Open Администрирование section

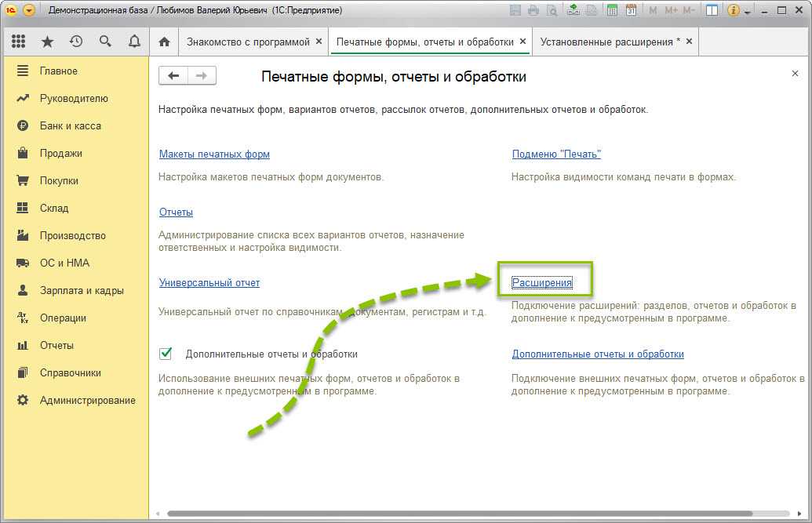88,400
